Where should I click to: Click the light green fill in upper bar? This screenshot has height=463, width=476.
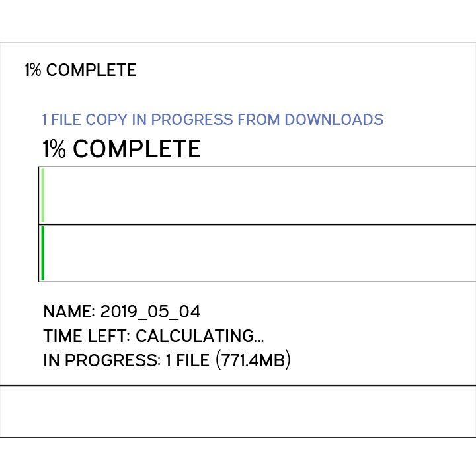point(43,195)
